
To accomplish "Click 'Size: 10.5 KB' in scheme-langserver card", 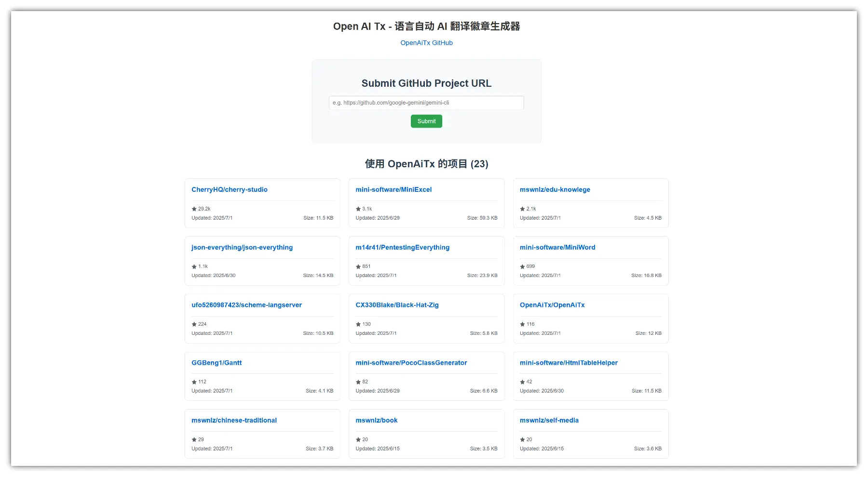I will (318, 333).
